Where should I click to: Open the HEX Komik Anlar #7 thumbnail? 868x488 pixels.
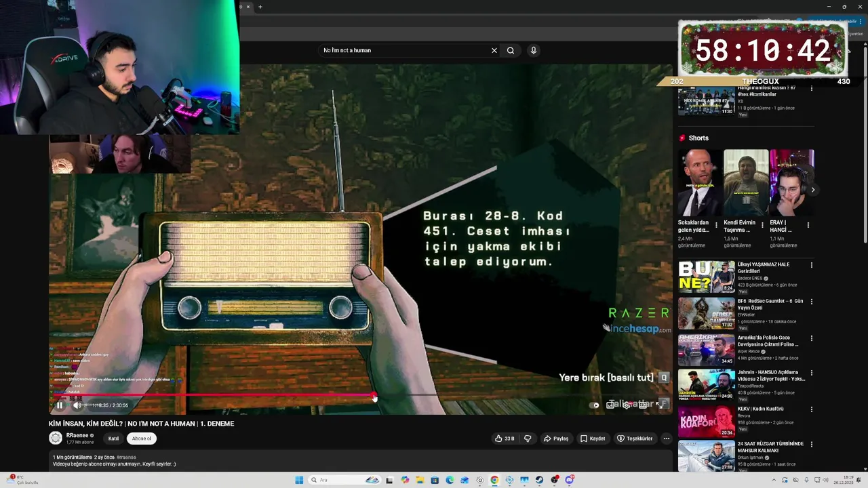(706, 101)
